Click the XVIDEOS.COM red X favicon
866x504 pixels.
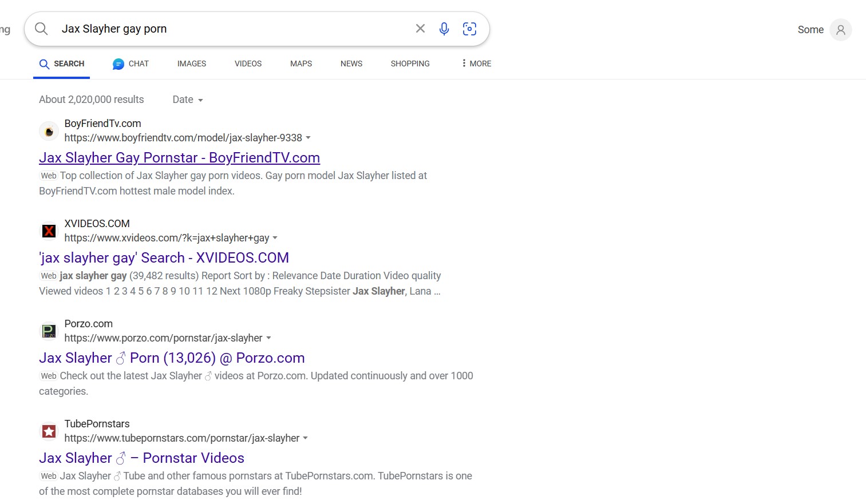coord(49,231)
